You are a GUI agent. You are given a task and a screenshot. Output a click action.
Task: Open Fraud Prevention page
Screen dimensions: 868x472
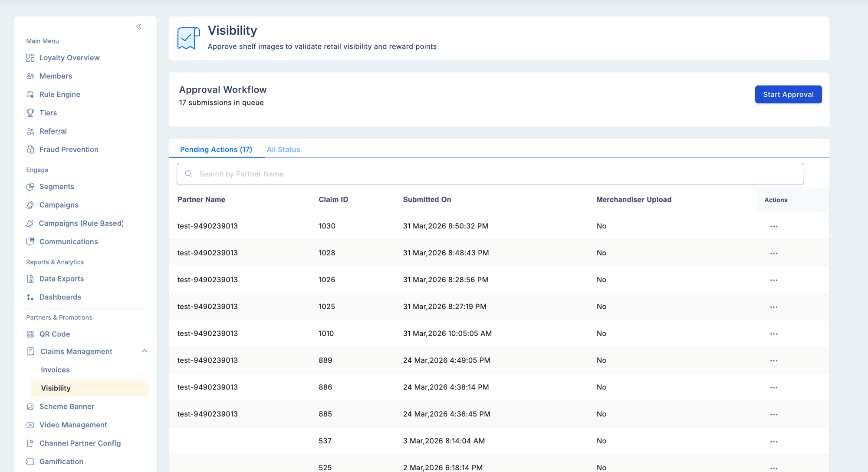point(69,149)
